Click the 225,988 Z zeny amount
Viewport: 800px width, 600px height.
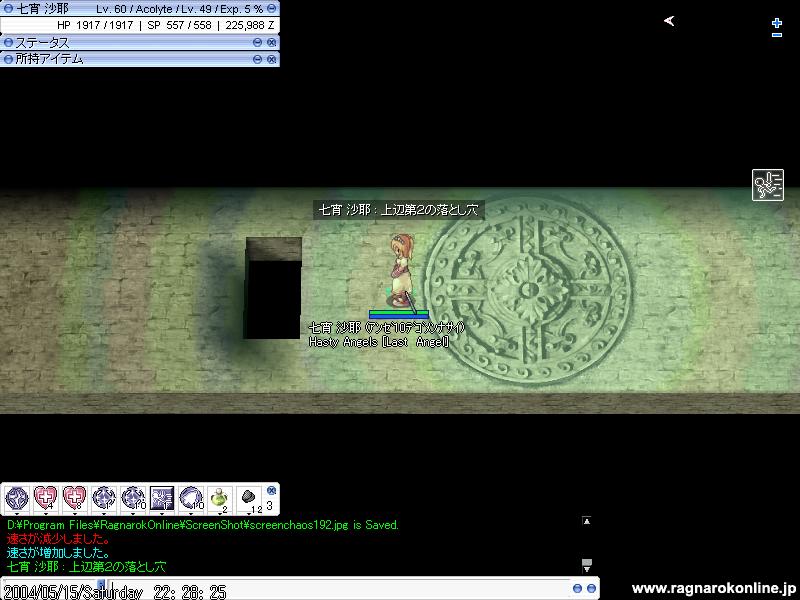pyautogui.click(x=249, y=25)
